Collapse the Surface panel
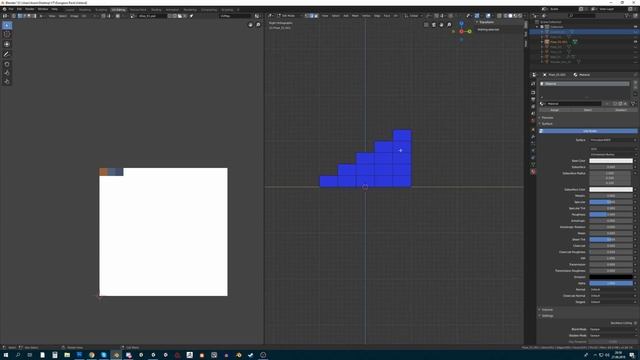This screenshot has width=640, height=360. [546, 124]
